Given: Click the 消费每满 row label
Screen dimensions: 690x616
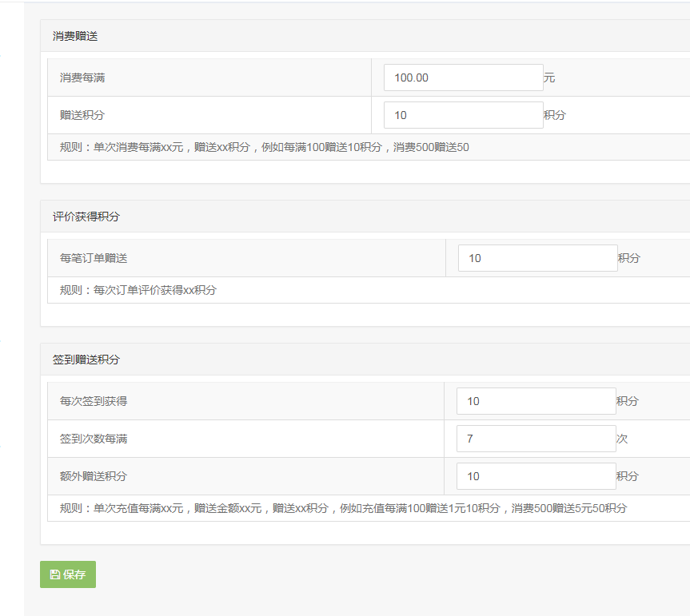Looking at the screenshot, I should [x=82, y=77].
